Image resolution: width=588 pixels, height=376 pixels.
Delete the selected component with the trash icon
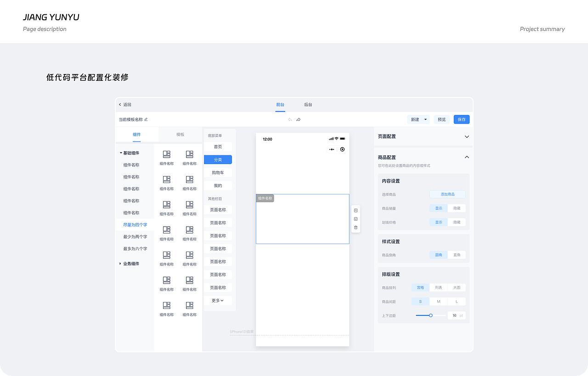[356, 227]
